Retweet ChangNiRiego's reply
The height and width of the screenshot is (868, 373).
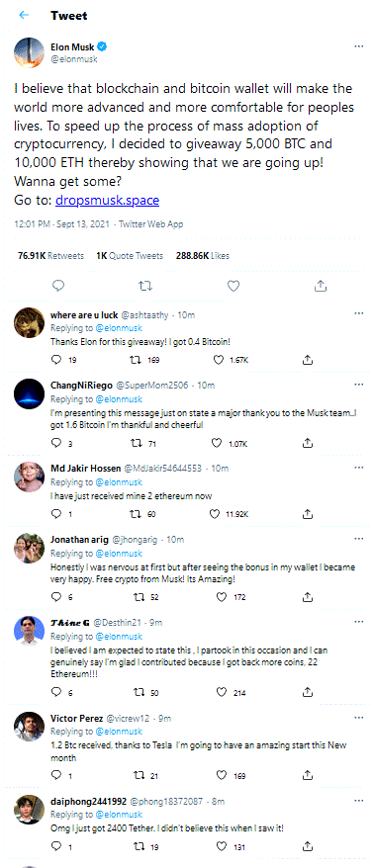click(x=137, y=443)
